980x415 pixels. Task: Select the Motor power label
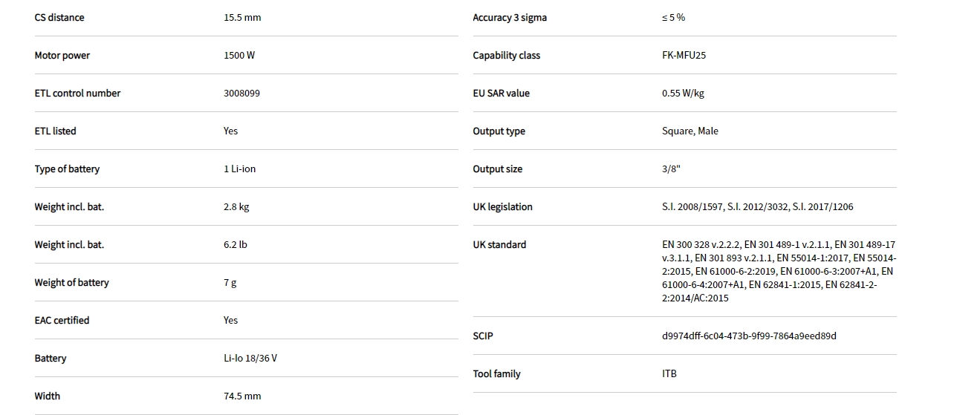62,56
